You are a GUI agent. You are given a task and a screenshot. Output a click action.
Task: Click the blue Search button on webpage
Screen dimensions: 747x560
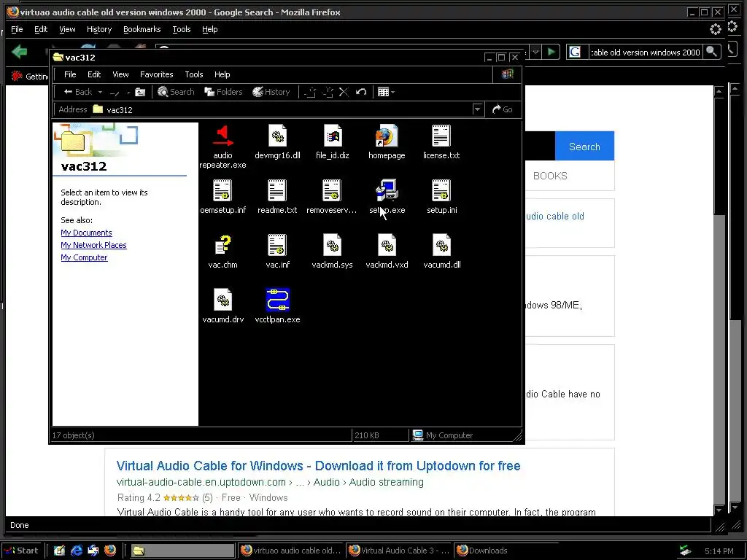coord(584,146)
